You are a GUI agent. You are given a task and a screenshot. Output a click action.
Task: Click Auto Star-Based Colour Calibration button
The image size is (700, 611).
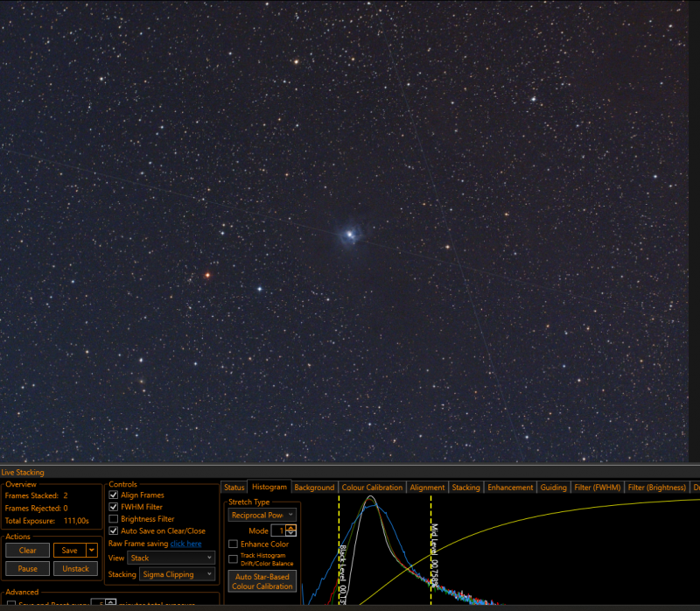262,581
